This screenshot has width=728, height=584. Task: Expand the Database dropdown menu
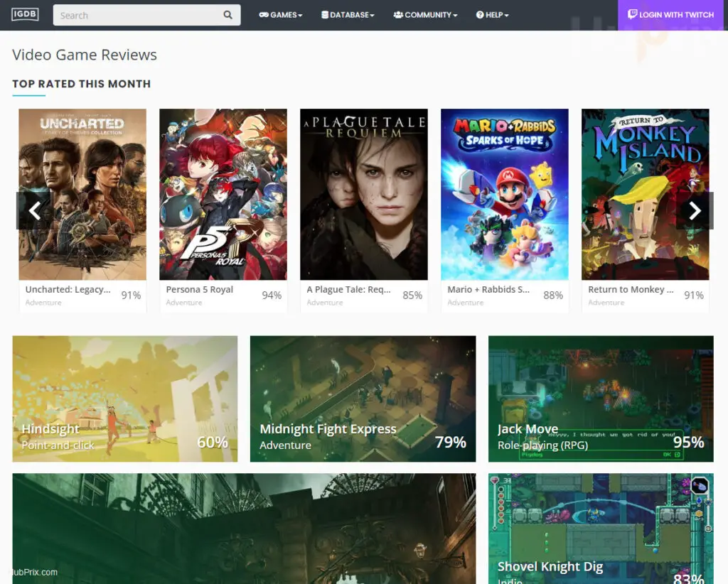pos(348,15)
